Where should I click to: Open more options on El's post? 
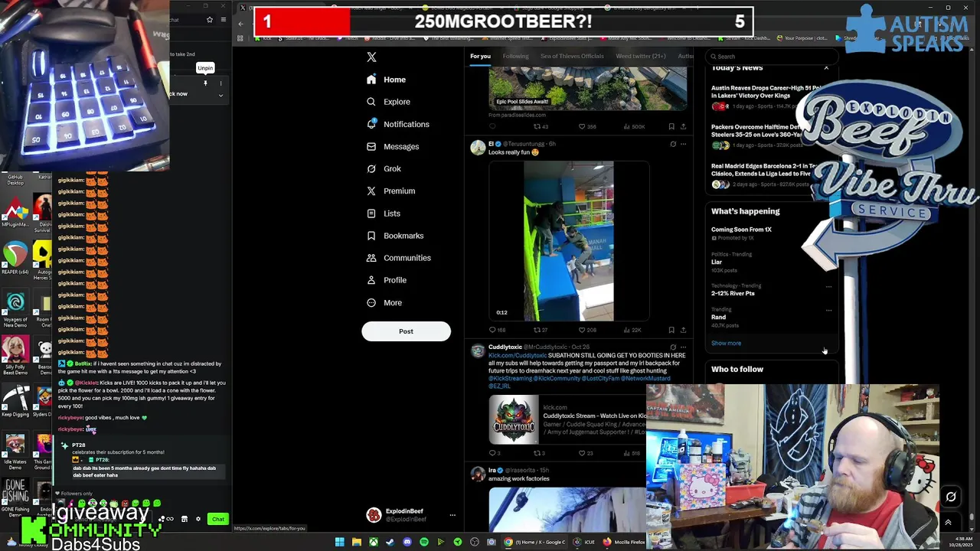(x=684, y=144)
